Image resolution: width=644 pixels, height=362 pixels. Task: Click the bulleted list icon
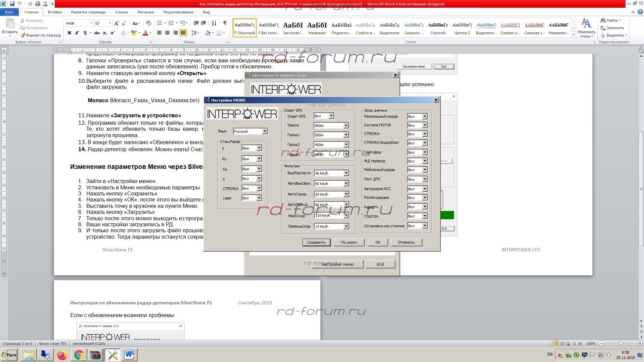(160, 23)
